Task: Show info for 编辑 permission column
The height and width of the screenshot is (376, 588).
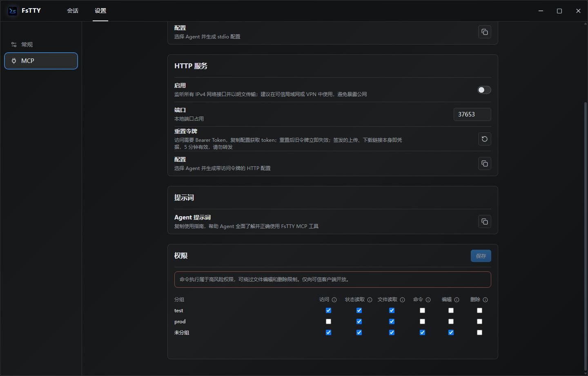Action: pos(457,300)
